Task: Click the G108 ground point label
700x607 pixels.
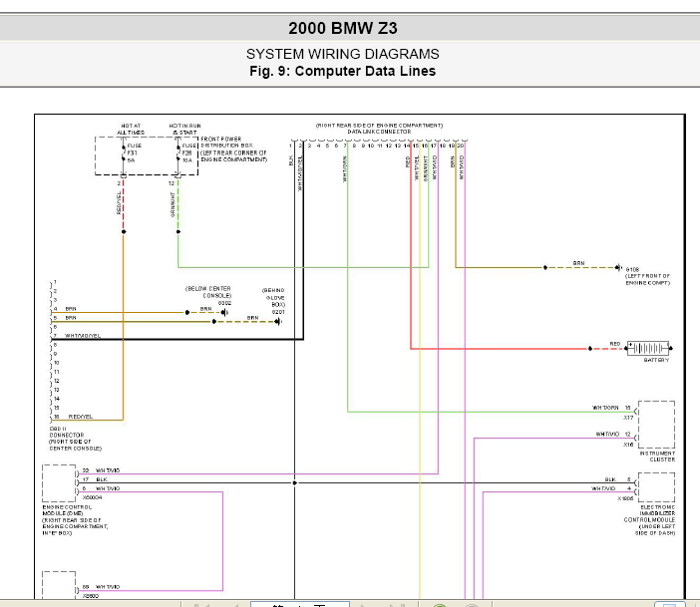Action: click(632, 269)
